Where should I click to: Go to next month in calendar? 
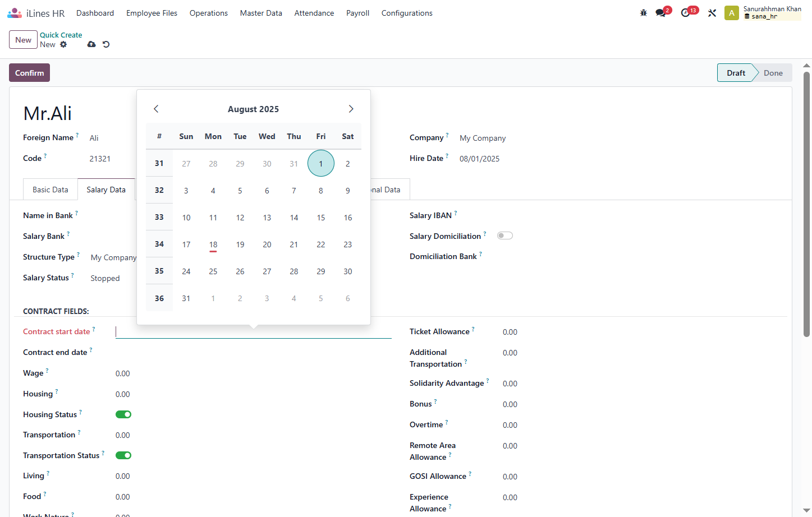pos(351,109)
